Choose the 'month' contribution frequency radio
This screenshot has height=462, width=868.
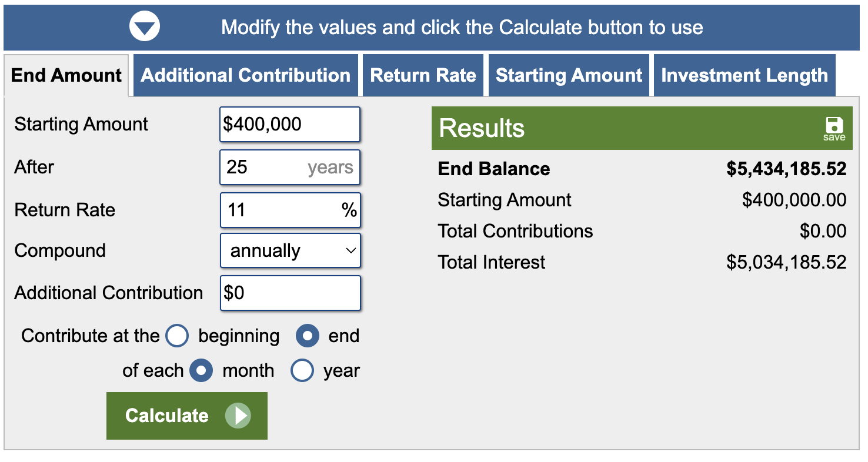(x=201, y=371)
